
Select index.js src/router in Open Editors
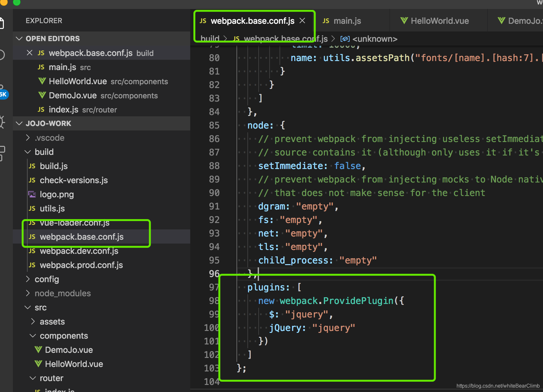coord(102,110)
